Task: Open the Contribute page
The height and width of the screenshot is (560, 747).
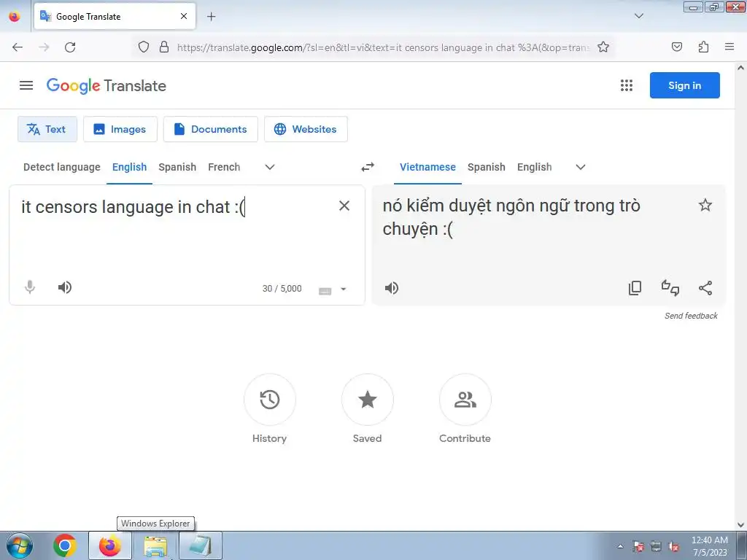Action: (x=465, y=400)
